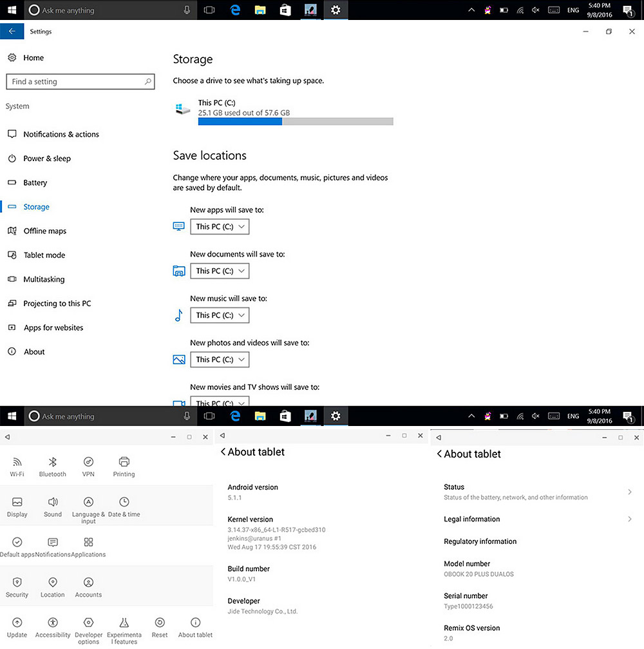Open File Explorer from the top taskbar

pyautogui.click(x=260, y=10)
